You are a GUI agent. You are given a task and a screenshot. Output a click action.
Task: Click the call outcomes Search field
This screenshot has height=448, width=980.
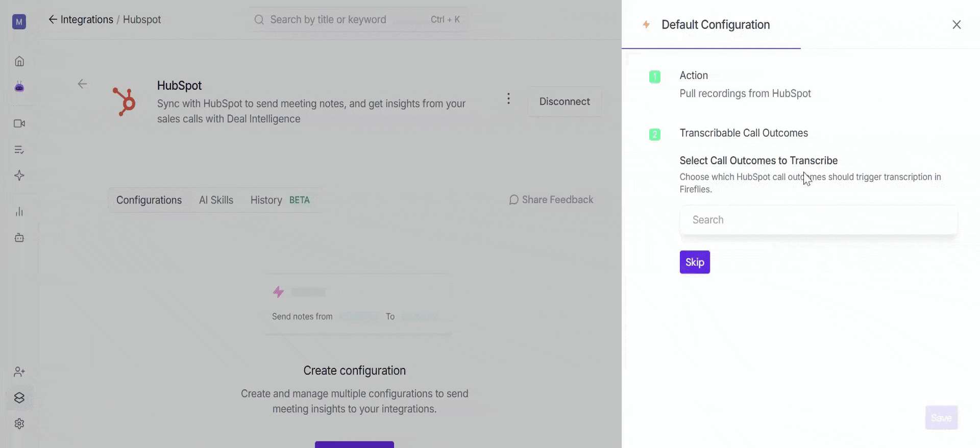(819, 220)
